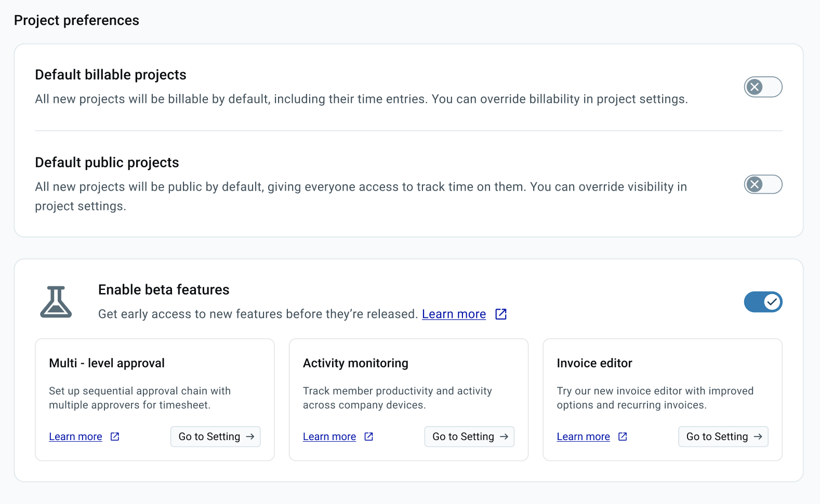Click external link icon in Invoice editor card
The image size is (820, 504).
623,436
